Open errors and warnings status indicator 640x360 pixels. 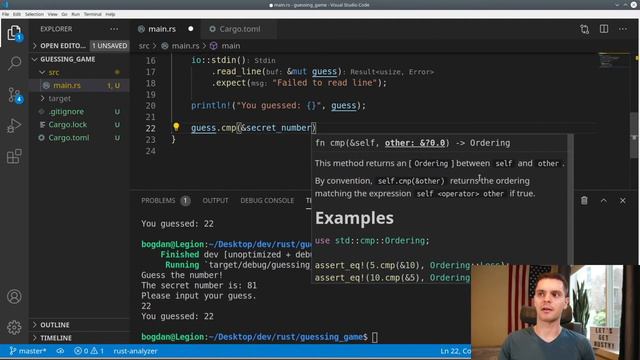pyautogui.click(x=89, y=351)
